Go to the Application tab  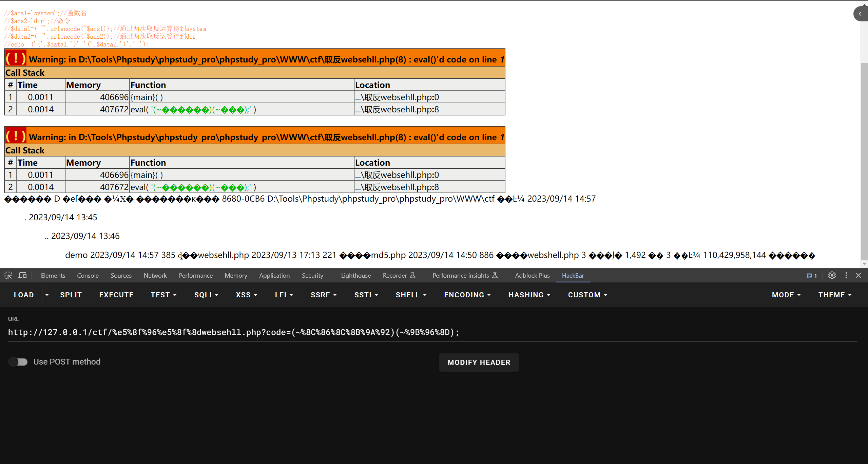click(x=274, y=276)
